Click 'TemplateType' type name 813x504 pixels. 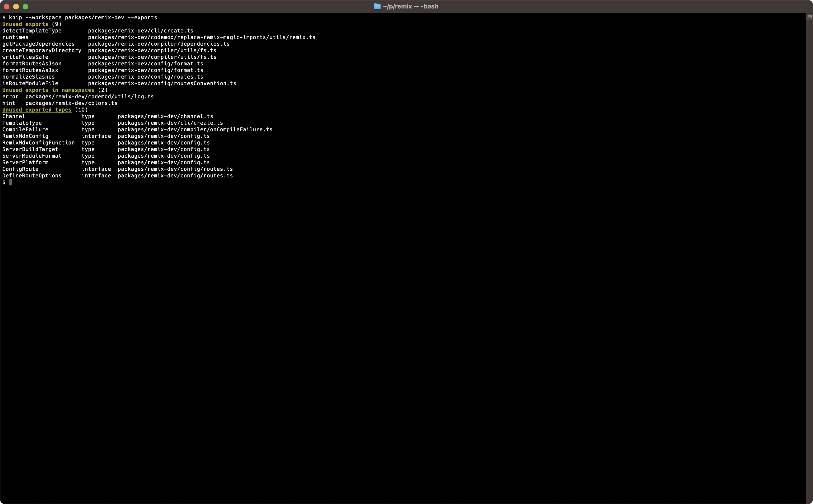22,123
